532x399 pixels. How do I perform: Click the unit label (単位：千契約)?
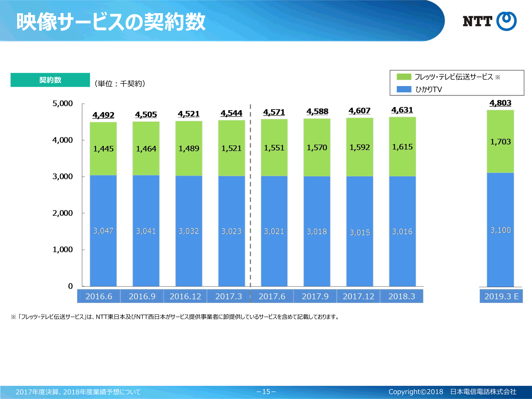[120, 83]
